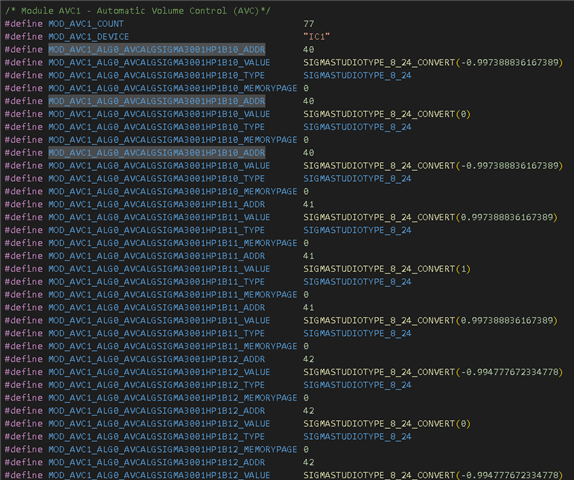Click HP1B11_TYPE macro just below the CONVERT(1) row

157,282
